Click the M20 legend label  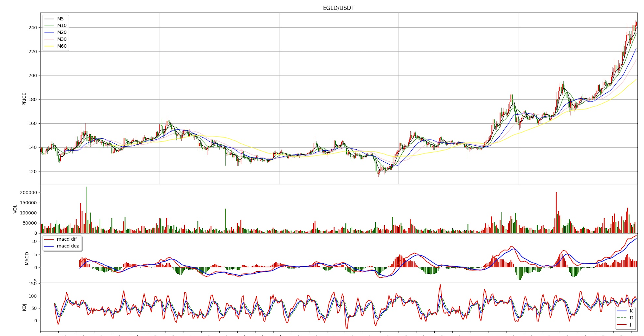pyautogui.click(x=62, y=32)
